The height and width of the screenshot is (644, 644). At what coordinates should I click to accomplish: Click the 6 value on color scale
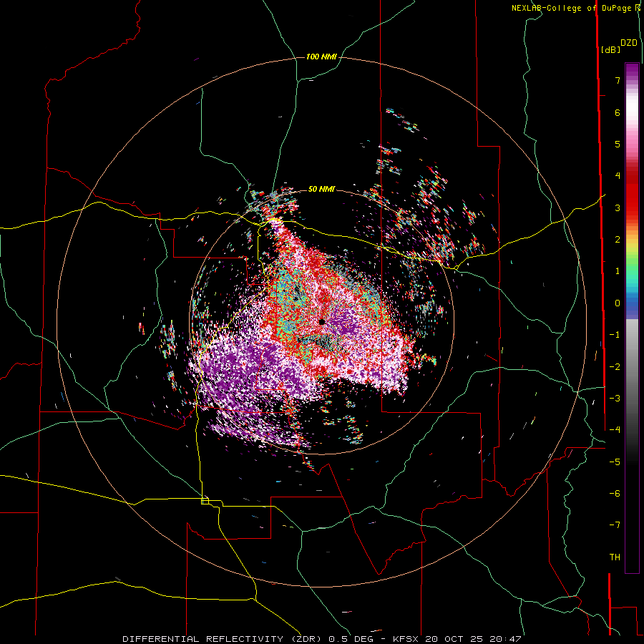(x=618, y=112)
